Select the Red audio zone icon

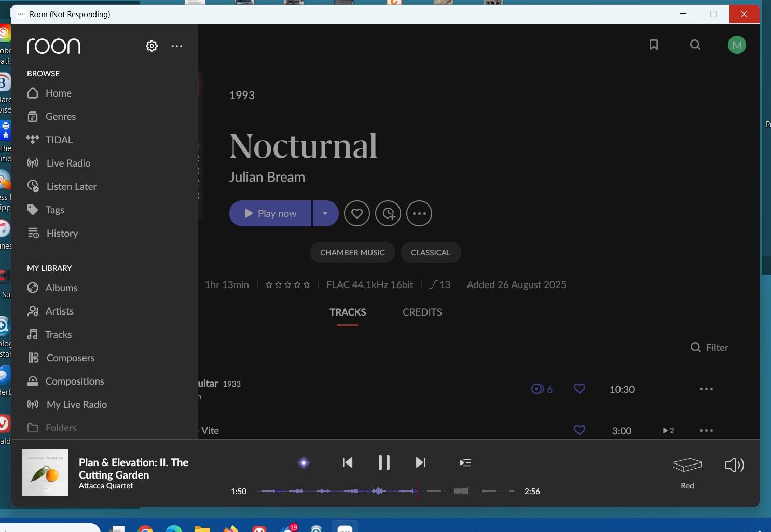click(x=687, y=465)
